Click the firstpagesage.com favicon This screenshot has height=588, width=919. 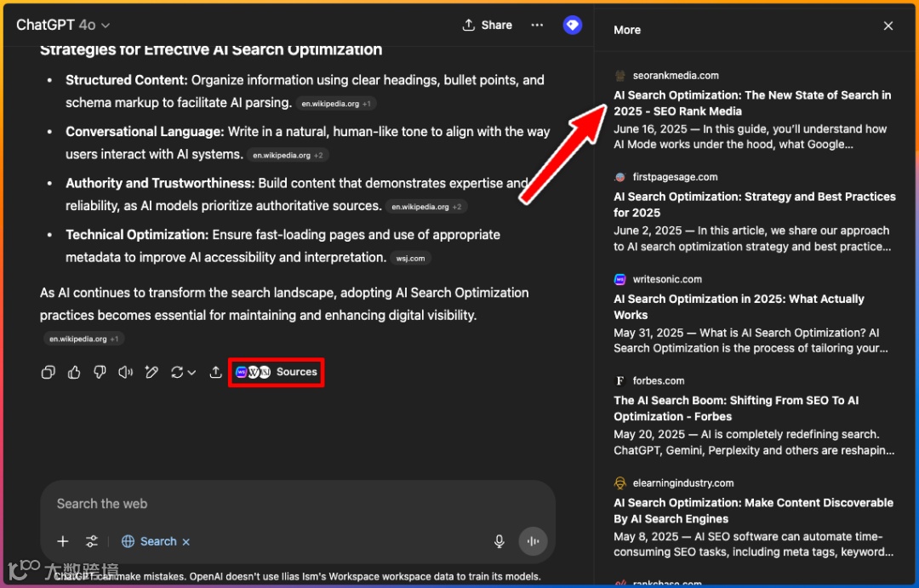point(619,177)
